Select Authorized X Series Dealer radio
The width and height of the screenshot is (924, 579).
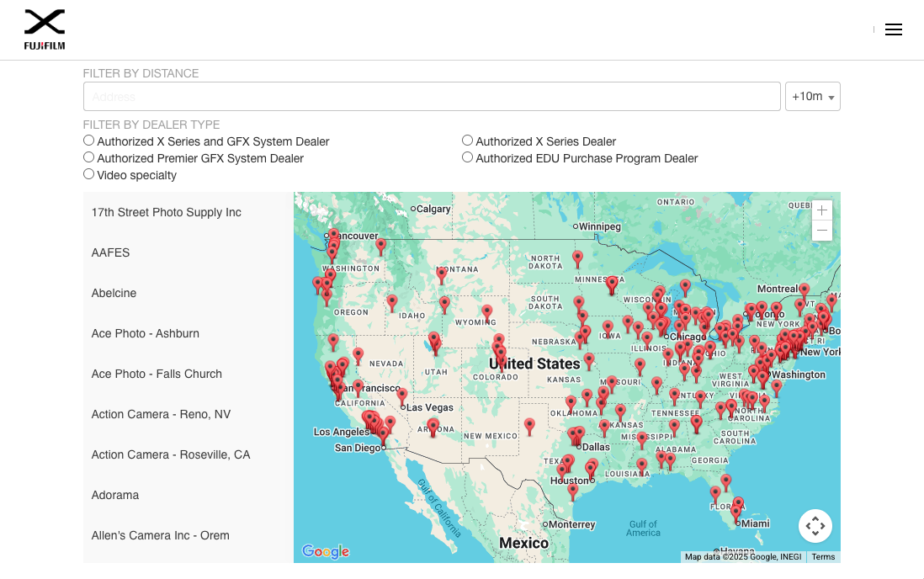[x=467, y=141]
